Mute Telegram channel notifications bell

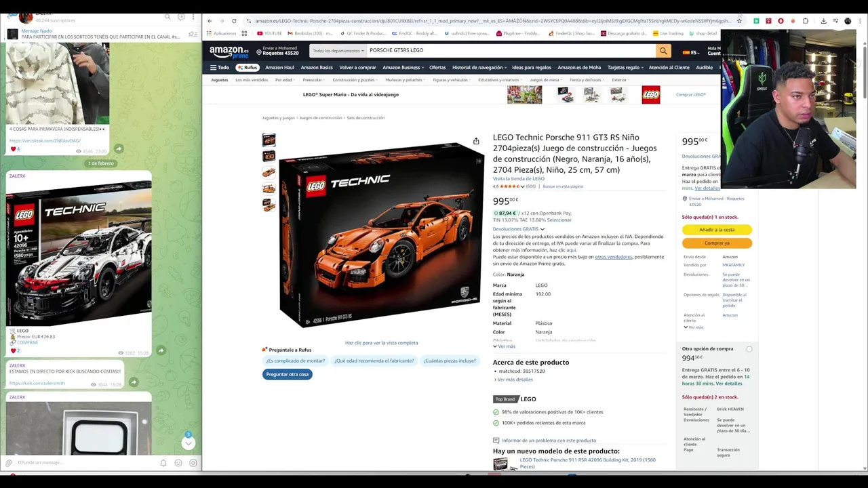click(x=163, y=463)
